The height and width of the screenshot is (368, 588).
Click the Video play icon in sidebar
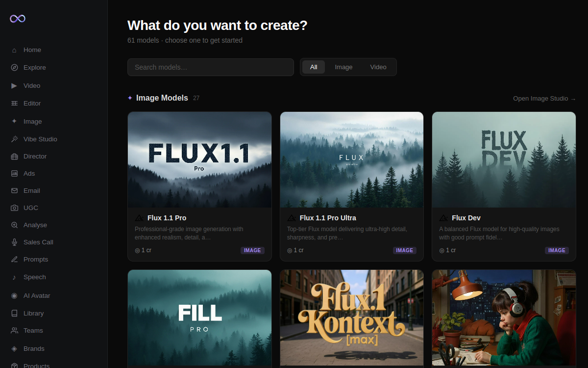[14, 86]
